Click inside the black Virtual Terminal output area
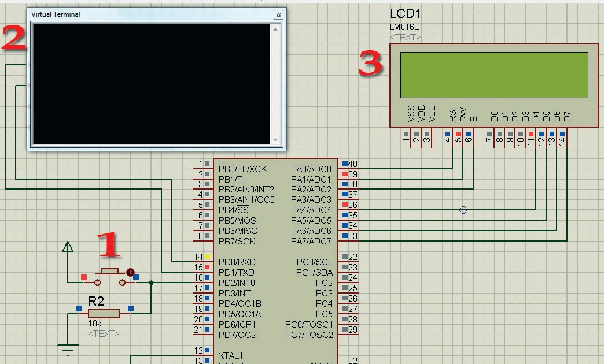604x364 pixels. tap(152, 84)
